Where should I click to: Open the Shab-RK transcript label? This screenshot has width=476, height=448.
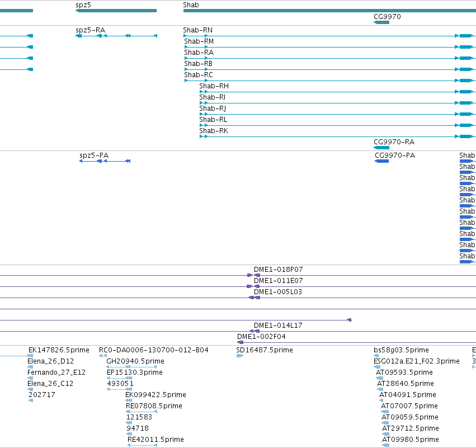[214, 131]
